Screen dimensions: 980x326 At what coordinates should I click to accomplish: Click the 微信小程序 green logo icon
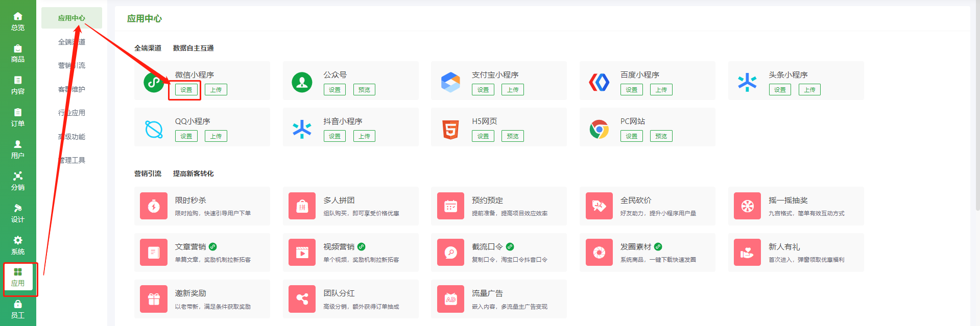[154, 82]
